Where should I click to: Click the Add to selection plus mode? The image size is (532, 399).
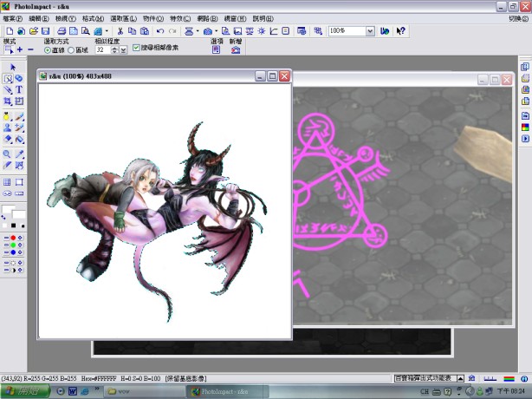(x=20, y=50)
